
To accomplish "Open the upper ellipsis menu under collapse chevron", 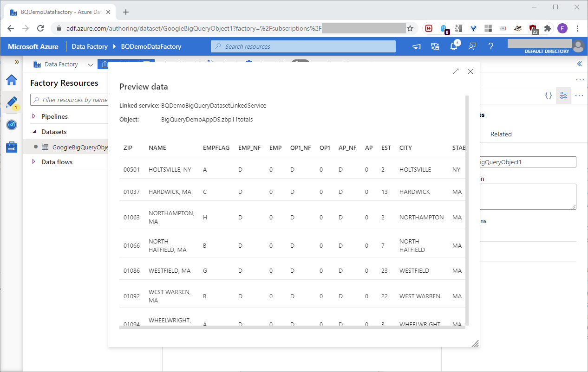I will pyautogui.click(x=580, y=80).
